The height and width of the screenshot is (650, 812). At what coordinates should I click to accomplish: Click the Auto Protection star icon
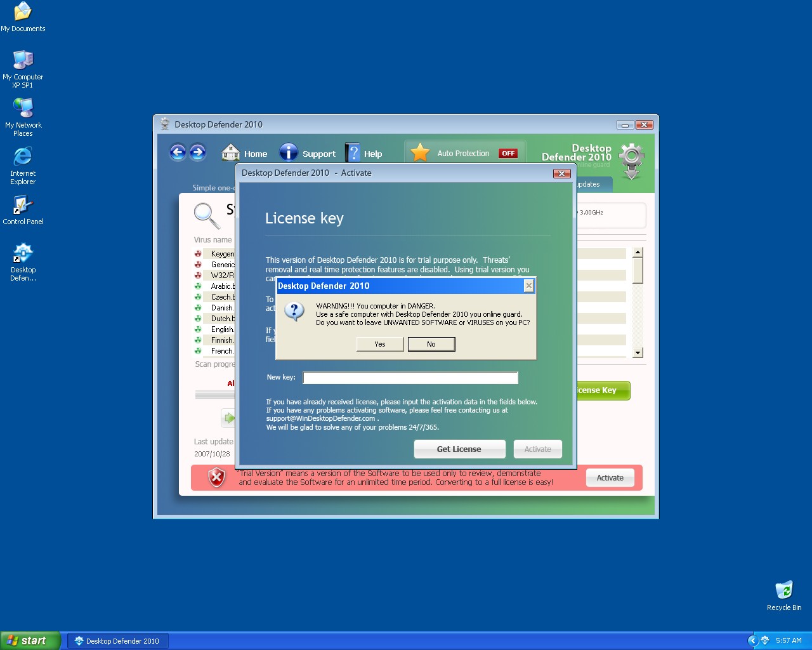coord(420,152)
